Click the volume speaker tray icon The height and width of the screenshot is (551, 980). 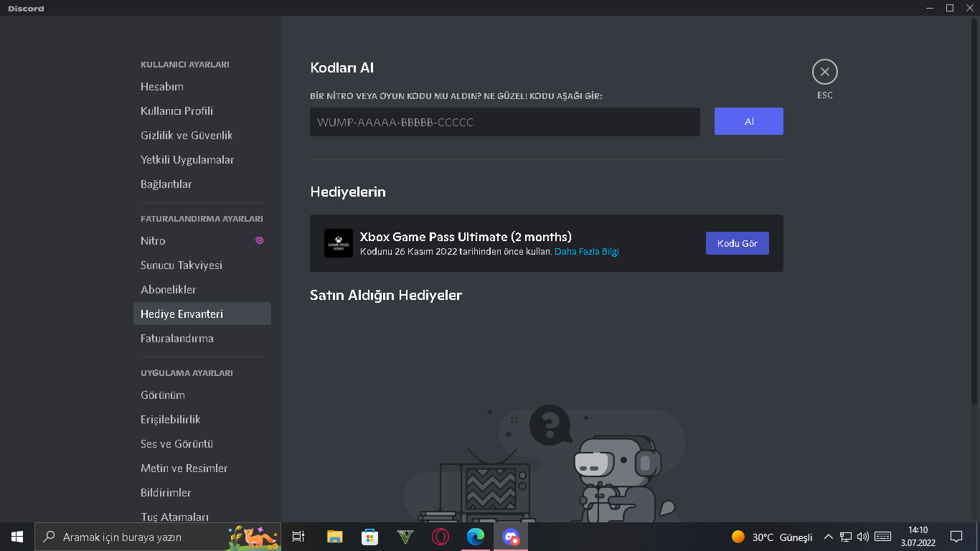point(863,537)
